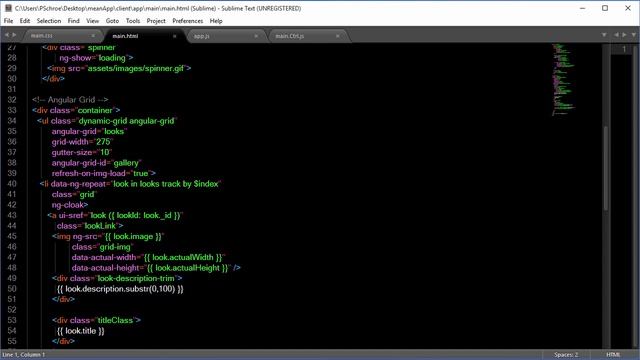
Task: Close the main.Ctrl.js tab
Action: point(338,36)
